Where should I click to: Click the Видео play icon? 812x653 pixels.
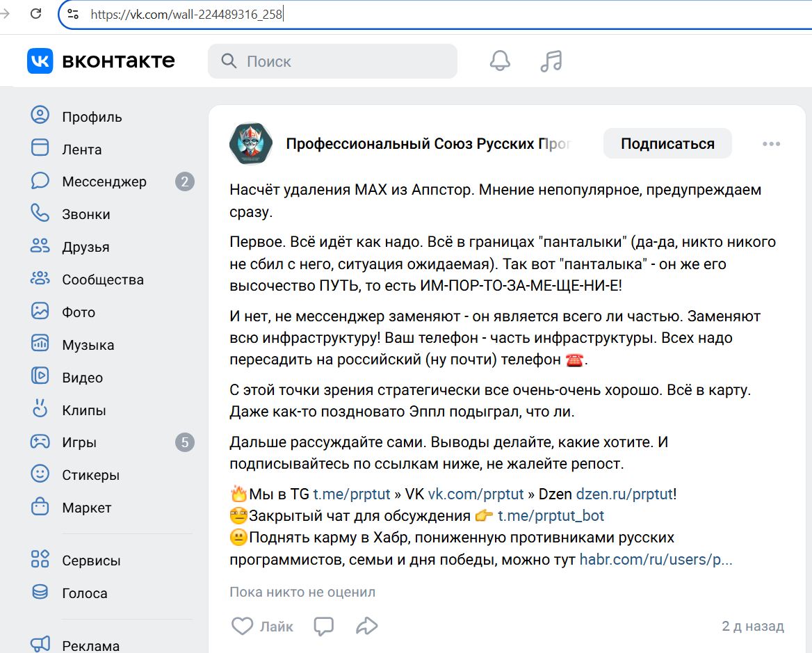[40, 376]
